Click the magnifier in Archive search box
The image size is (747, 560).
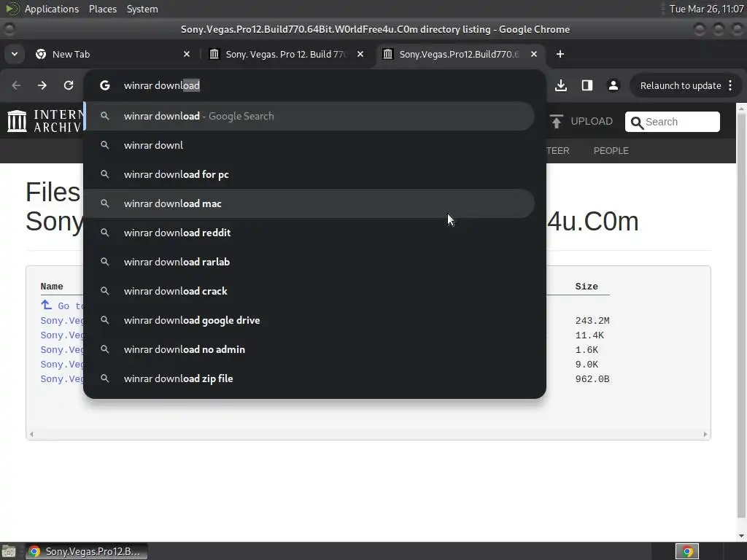(x=636, y=122)
